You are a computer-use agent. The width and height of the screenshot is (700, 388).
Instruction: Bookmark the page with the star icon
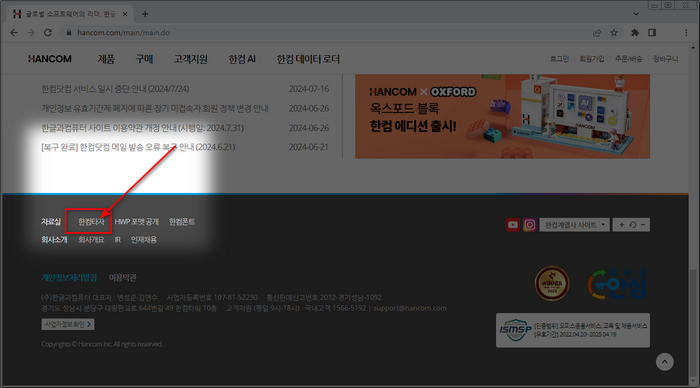coord(614,33)
